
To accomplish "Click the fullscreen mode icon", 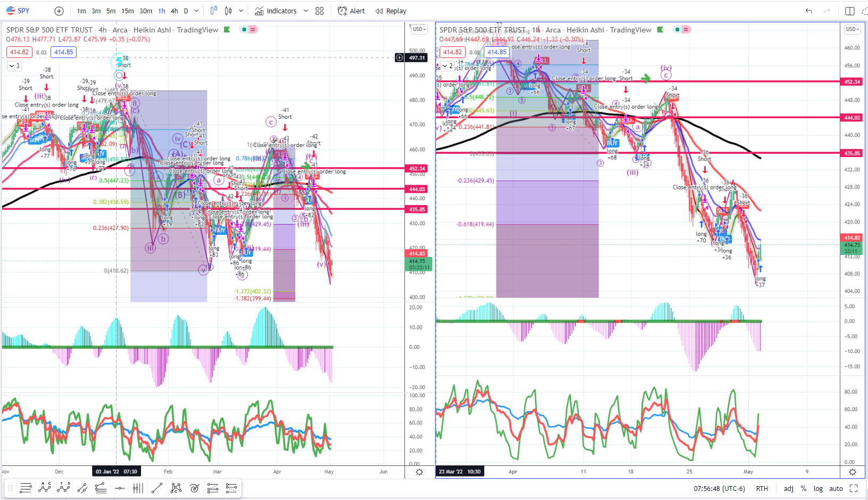I will click(x=854, y=488).
